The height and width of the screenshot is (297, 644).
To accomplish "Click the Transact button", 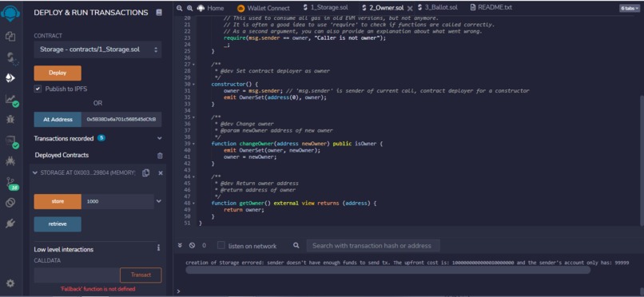I will click(141, 275).
